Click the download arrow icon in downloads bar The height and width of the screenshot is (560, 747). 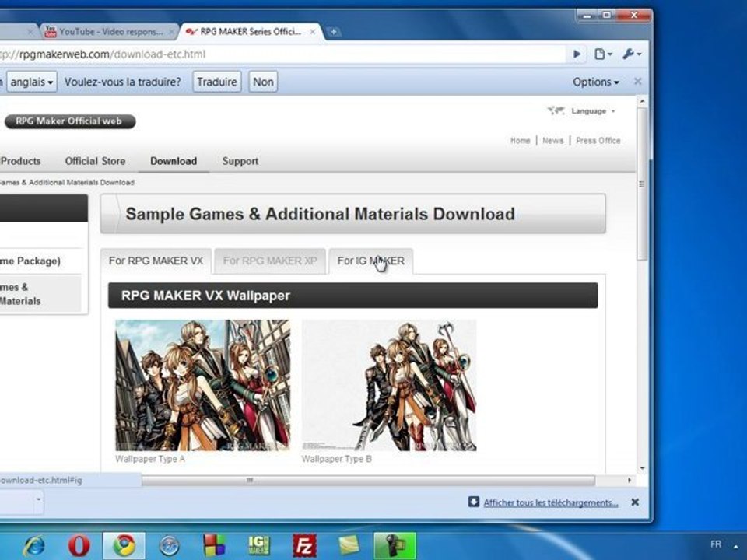point(474,502)
